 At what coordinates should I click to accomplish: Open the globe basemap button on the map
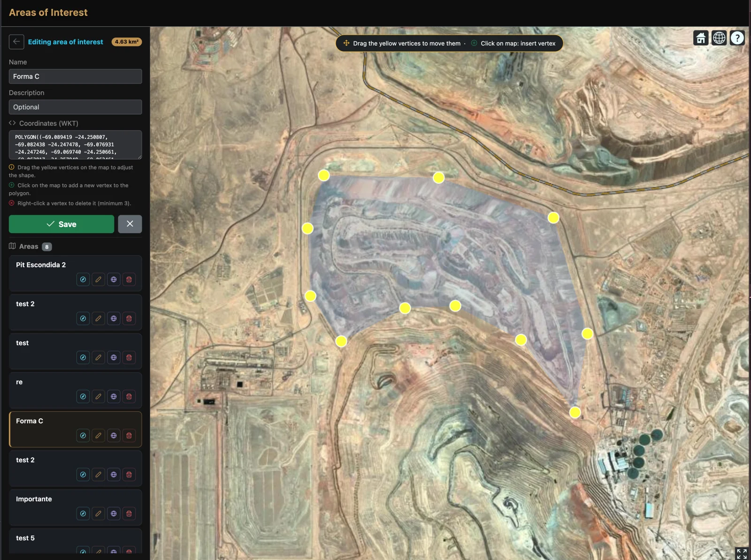point(719,38)
